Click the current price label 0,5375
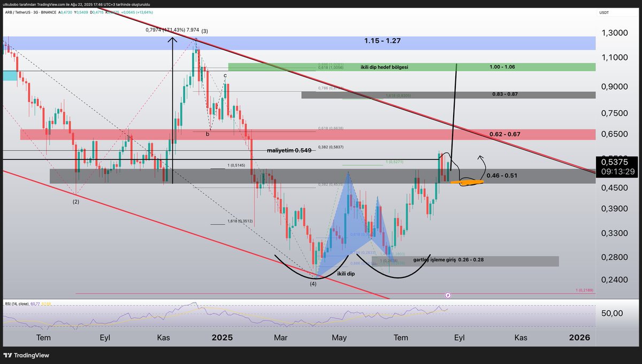This screenshot has height=364, width=642. tap(616, 161)
